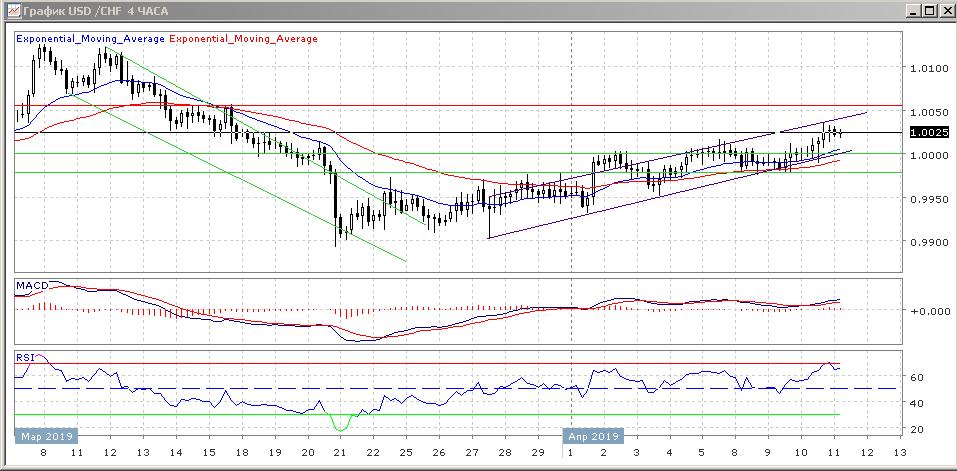Click date label 28 on time axis
957x471 pixels.
click(505, 453)
